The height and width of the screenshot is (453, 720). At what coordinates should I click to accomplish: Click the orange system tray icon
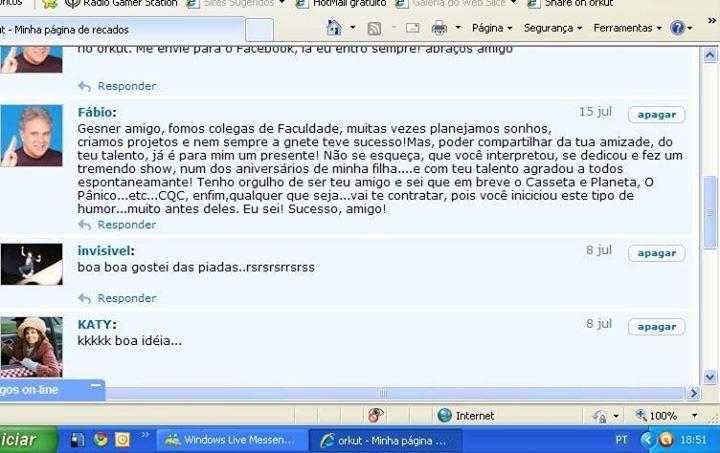point(666,440)
